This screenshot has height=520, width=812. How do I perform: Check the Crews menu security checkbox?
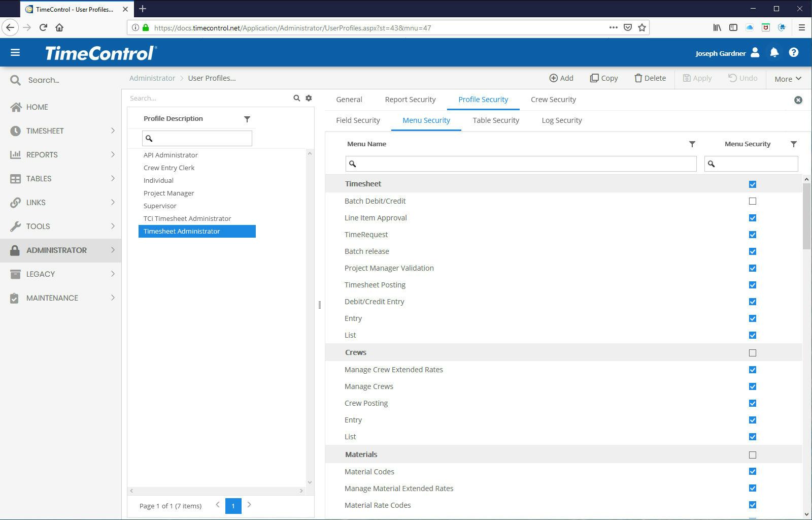(x=753, y=352)
